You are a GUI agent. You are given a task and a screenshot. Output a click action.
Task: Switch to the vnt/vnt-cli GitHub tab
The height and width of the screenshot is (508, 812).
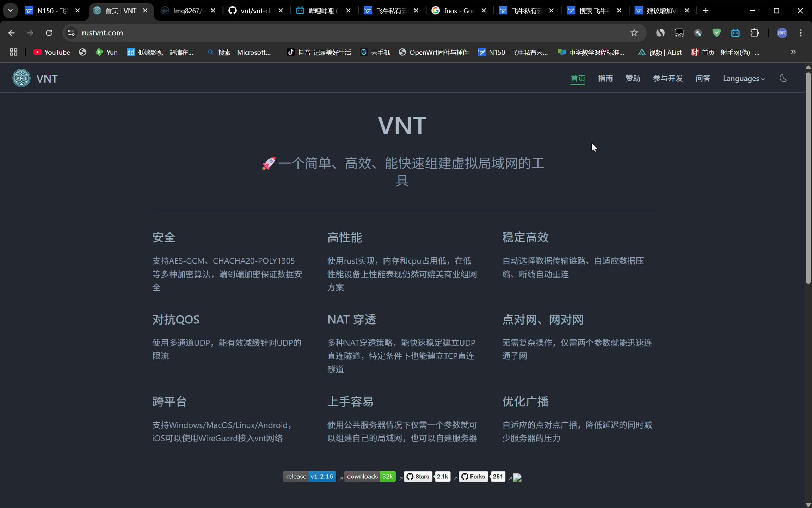pyautogui.click(x=256, y=11)
